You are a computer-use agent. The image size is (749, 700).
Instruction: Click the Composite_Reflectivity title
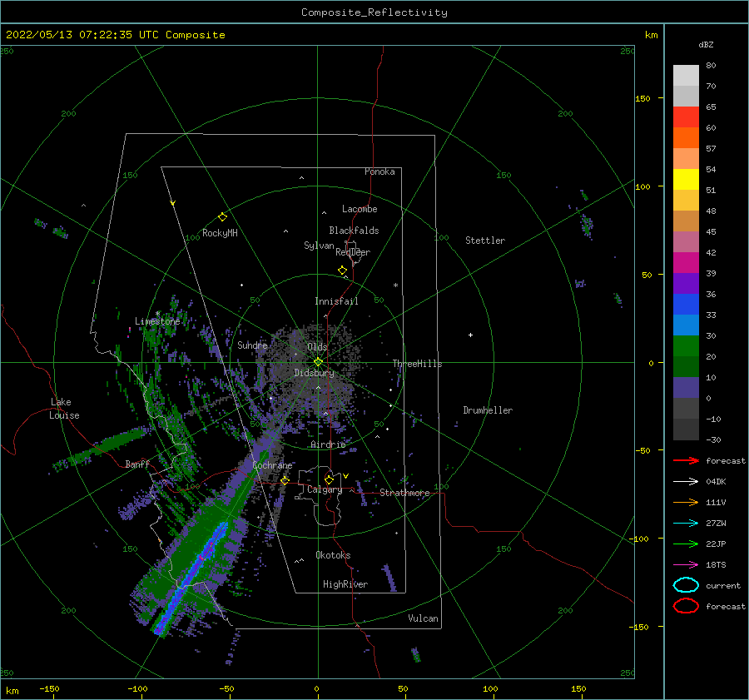pos(374,12)
